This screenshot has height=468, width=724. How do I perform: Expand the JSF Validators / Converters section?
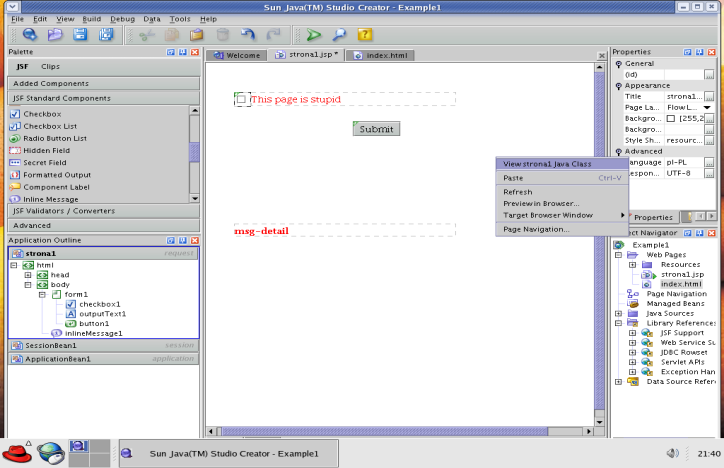point(63,211)
